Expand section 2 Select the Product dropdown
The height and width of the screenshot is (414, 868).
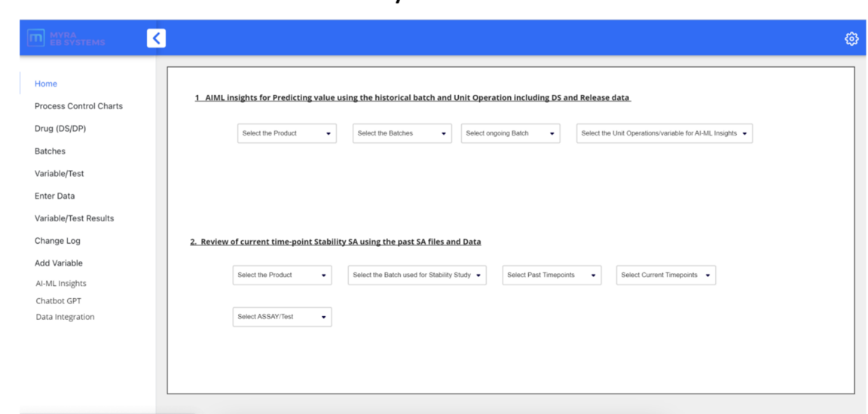tap(283, 275)
